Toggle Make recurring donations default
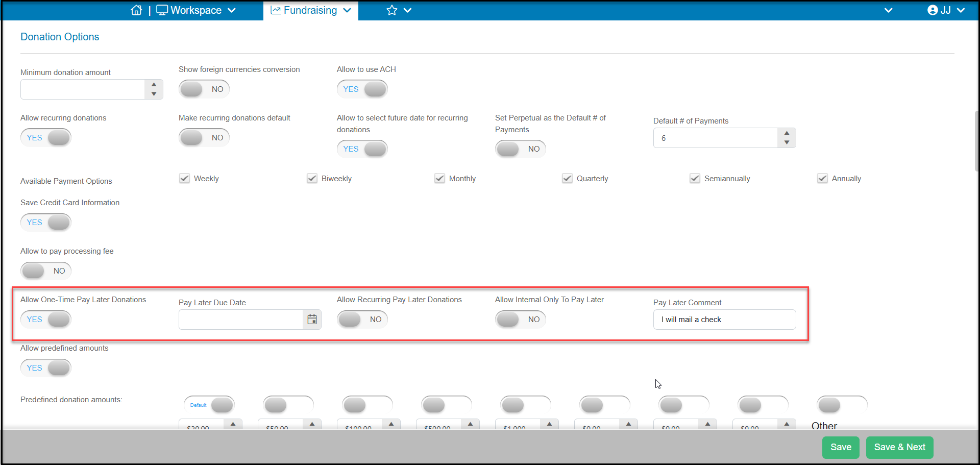 point(204,138)
